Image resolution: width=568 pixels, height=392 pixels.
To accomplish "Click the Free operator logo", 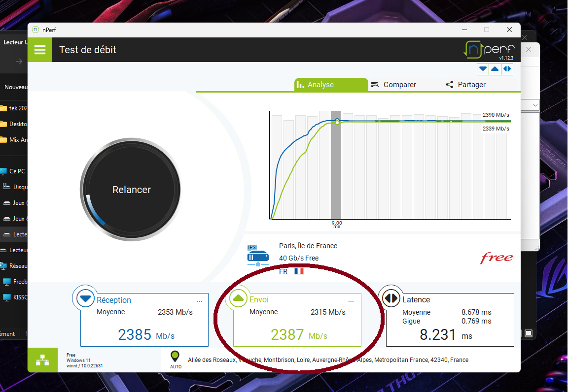I will tap(497, 258).
